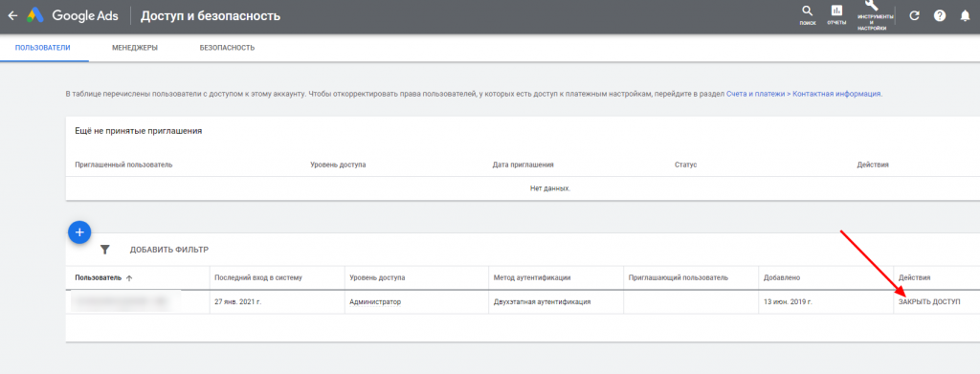Click the Последний вход в систему header
The width and height of the screenshot is (980, 374).
click(258, 277)
